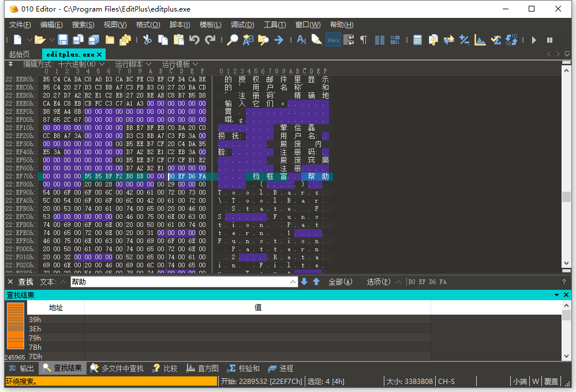Open the 运行模板 dropdown
This screenshot has height=392, width=576.
180,64
